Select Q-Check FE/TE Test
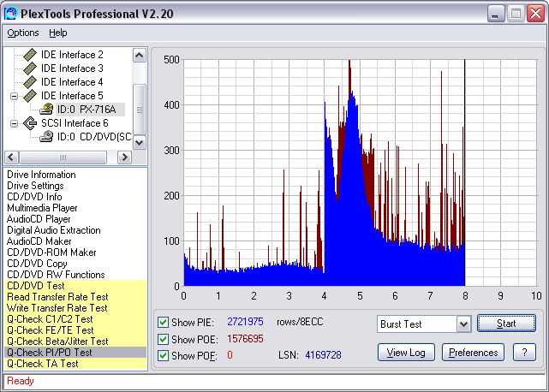 tap(75, 330)
